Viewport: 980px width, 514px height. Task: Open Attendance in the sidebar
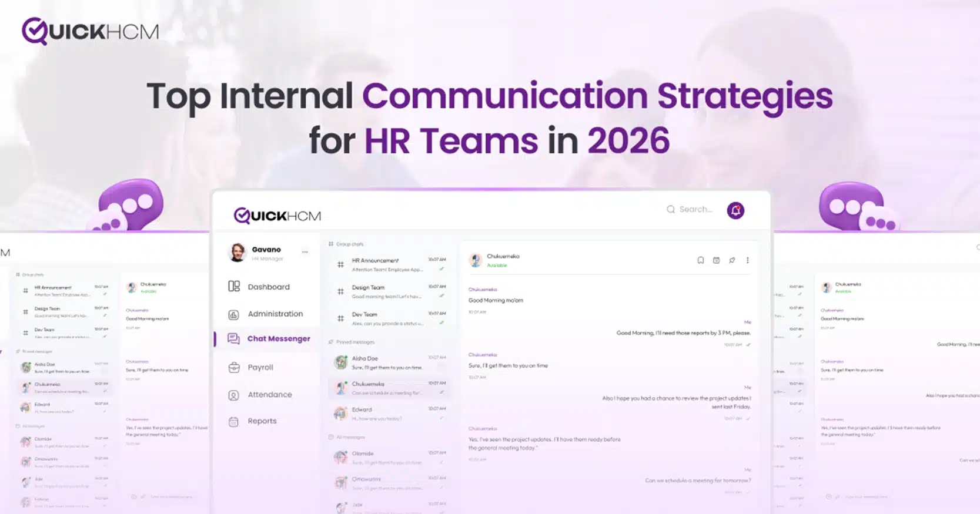[x=260, y=395]
